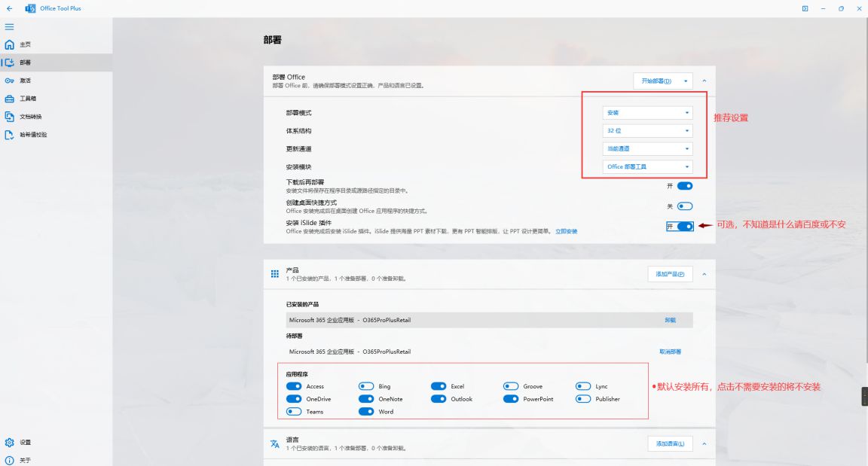Click the side panel handle at right edge
The height and width of the screenshot is (466, 868).
tap(865, 396)
